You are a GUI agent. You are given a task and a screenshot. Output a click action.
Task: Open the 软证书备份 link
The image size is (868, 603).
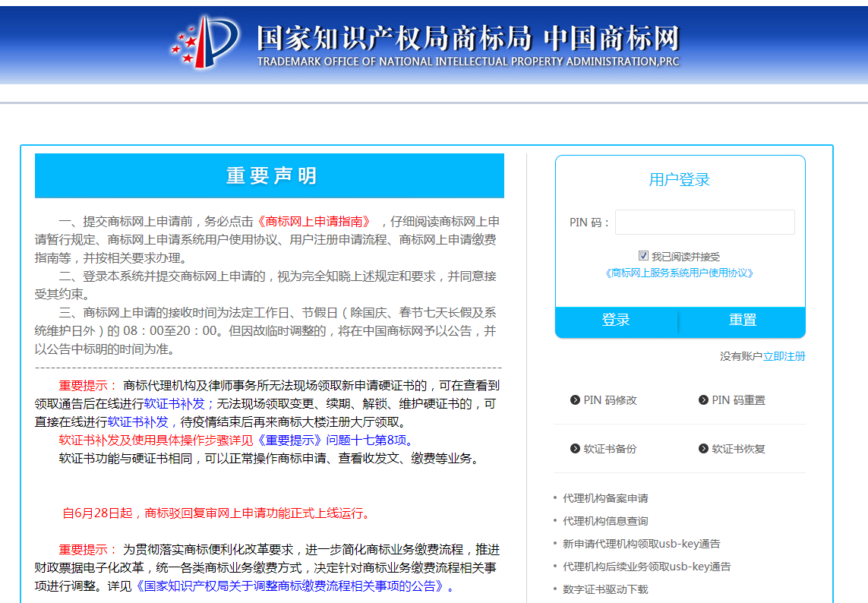click(610, 449)
